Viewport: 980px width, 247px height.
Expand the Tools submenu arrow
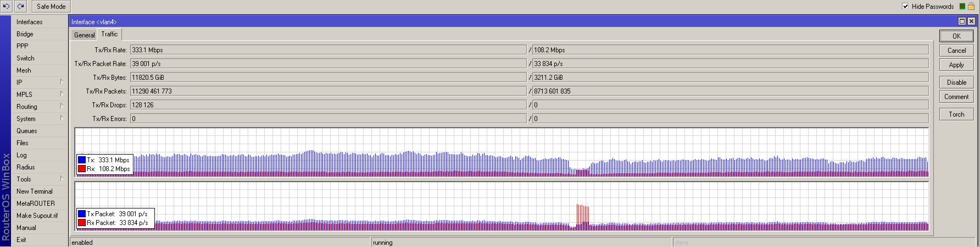62,179
